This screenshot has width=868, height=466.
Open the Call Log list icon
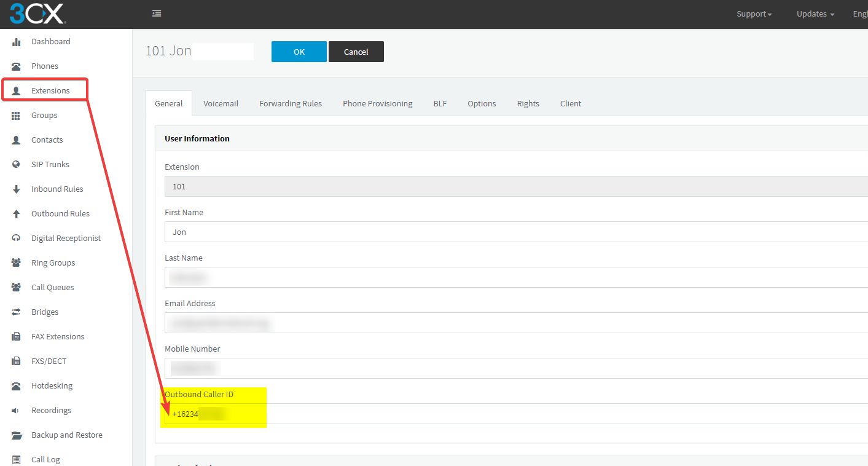tap(17, 460)
